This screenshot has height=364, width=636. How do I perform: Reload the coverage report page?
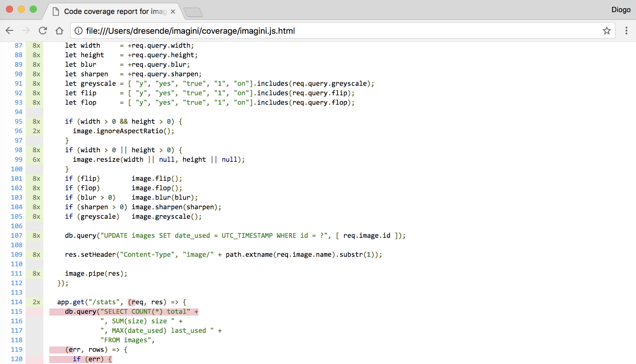click(43, 31)
